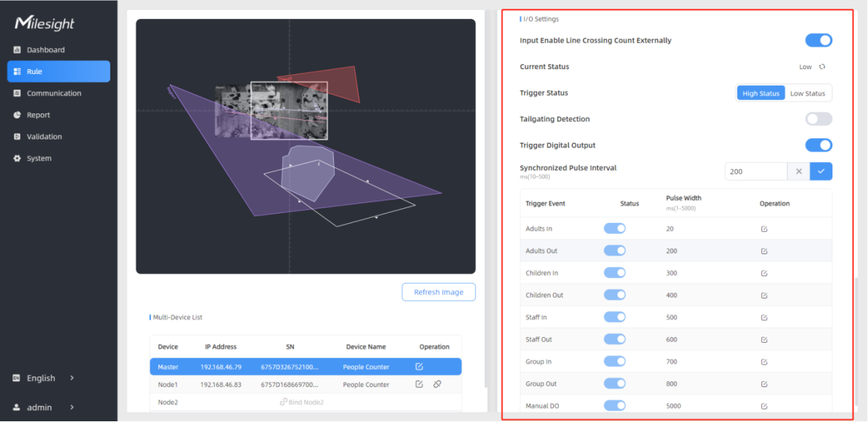Click the Bind Node2 link
The width and height of the screenshot is (868, 422).
pyautogui.click(x=302, y=402)
